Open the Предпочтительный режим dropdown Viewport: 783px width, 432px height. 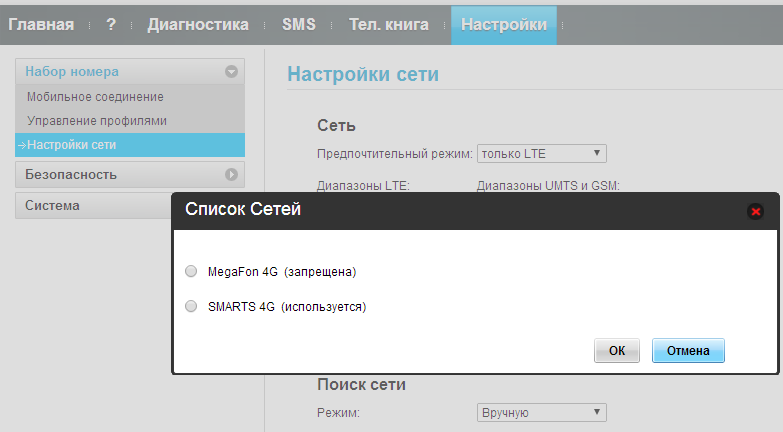tap(541, 153)
